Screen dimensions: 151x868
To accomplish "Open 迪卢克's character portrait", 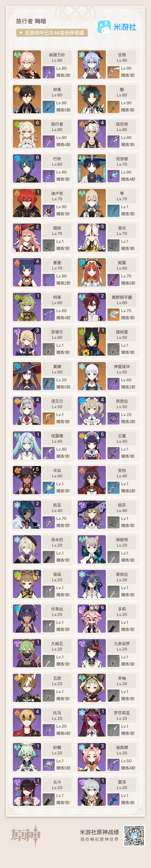I will pos(27,203).
